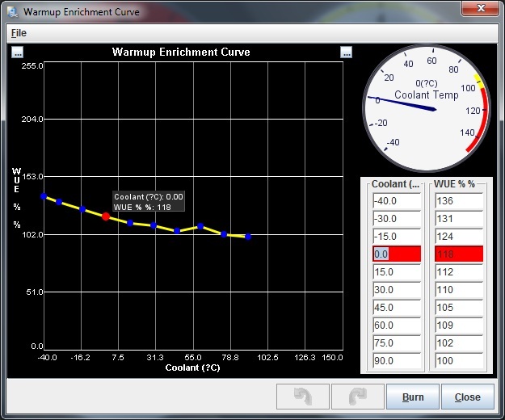
Task: Open the right ellipsis options button above chart
Action: 347,52
